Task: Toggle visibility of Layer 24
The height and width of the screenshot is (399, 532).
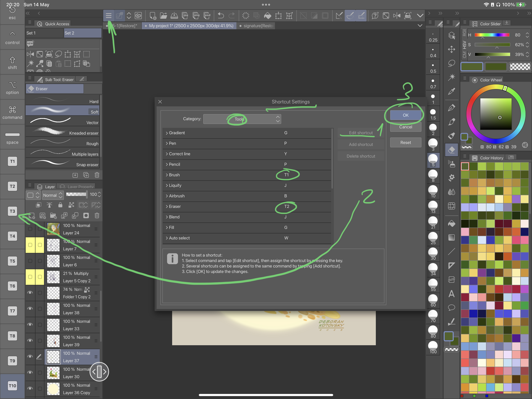Action: point(30,229)
